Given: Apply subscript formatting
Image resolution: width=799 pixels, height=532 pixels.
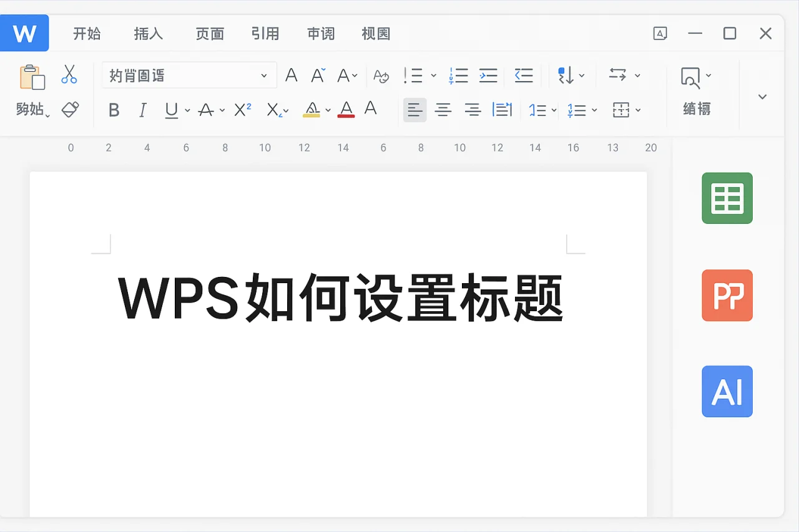Looking at the screenshot, I should pos(275,110).
